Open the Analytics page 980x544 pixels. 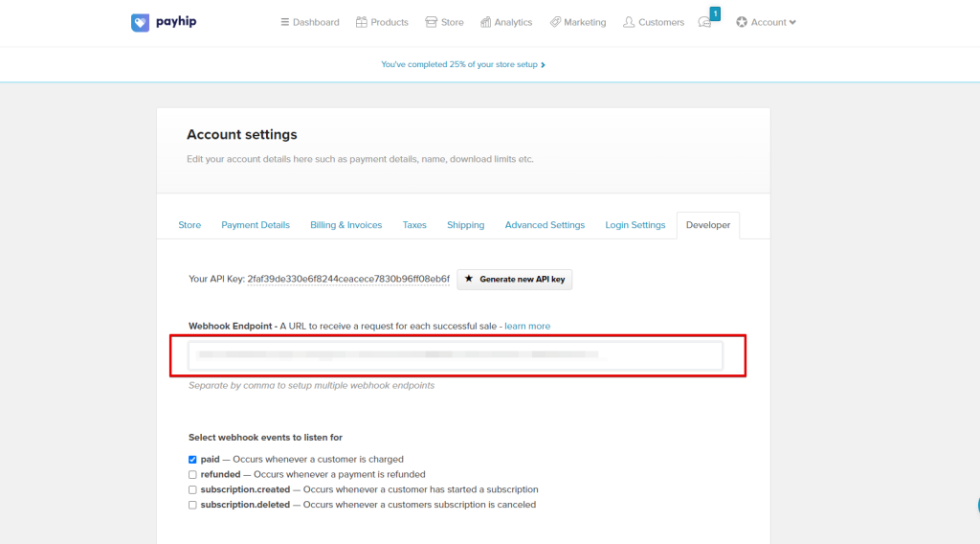pos(506,22)
